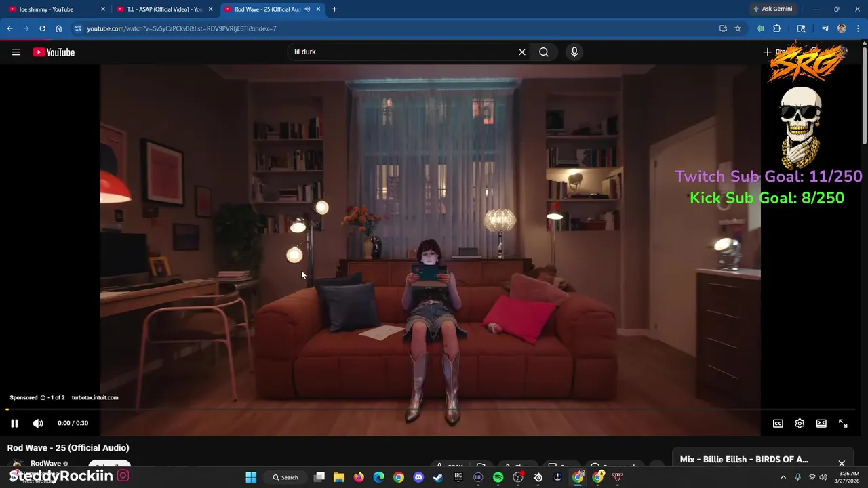Reload the current page

(x=42, y=28)
